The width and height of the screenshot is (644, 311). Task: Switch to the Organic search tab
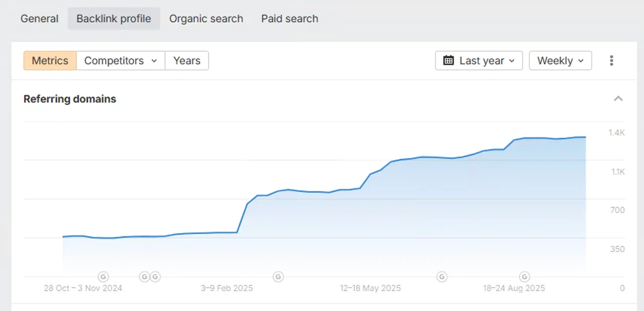pos(206,19)
